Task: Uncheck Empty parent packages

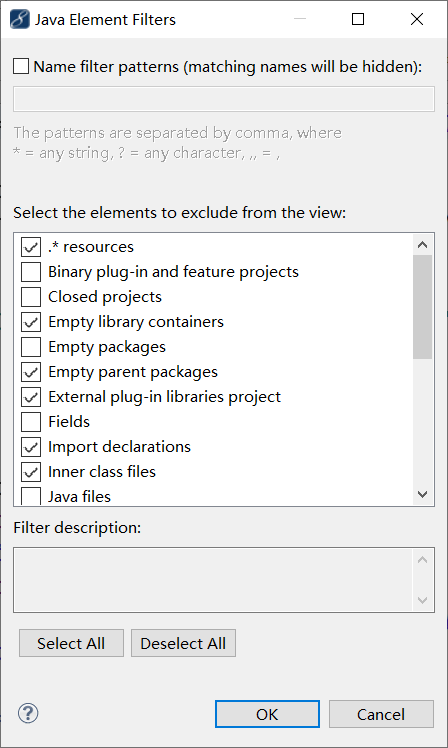Action: pyautogui.click(x=31, y=372)
